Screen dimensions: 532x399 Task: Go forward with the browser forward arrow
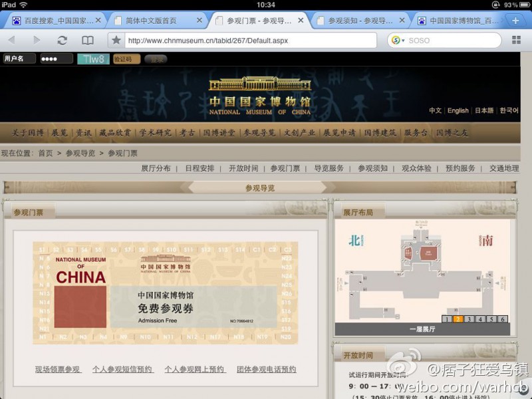coord(37,41)
